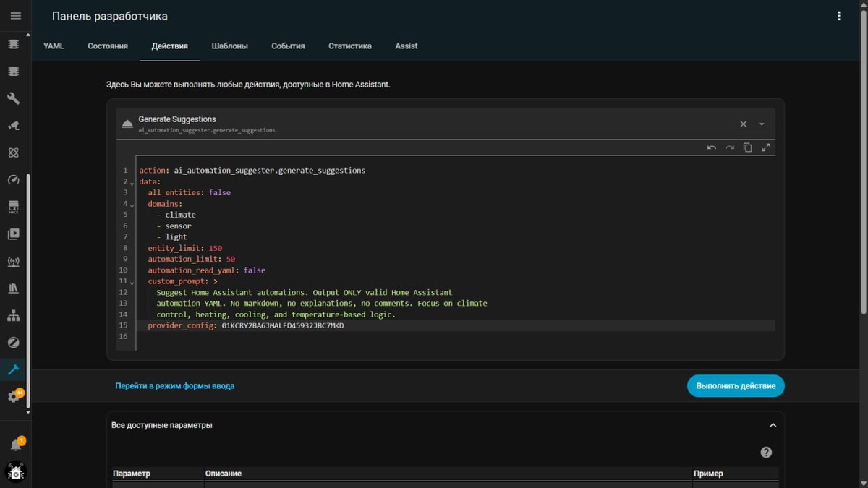Click 'Перейти в режим формы ввода' link
The image size is (868, 488).
(x=175, y=386)
